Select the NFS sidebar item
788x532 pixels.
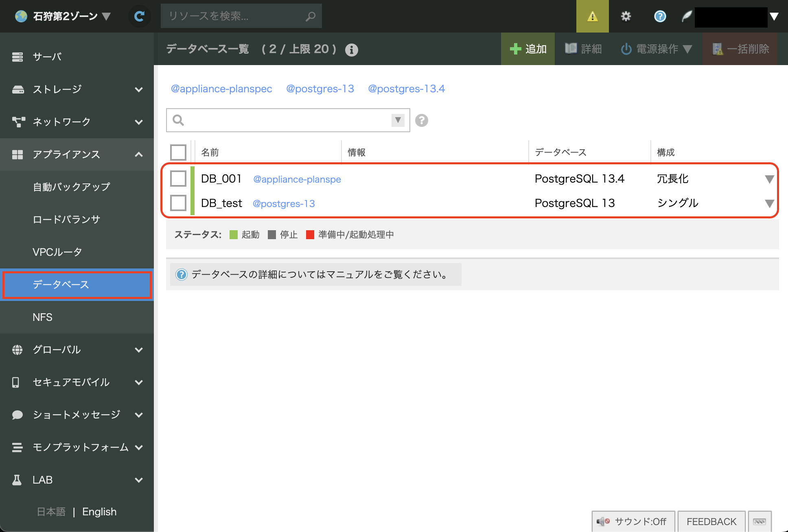pyautogui.click(x=42, y=317)
